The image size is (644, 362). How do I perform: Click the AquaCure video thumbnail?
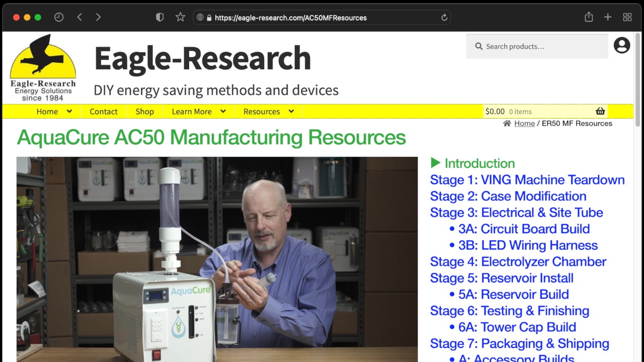point(217,259)
